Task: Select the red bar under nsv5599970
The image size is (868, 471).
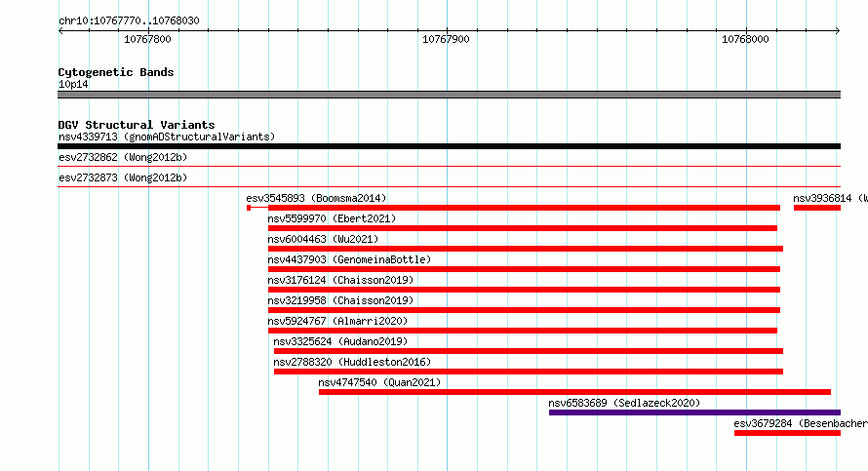Action: (x=523, y=228)
